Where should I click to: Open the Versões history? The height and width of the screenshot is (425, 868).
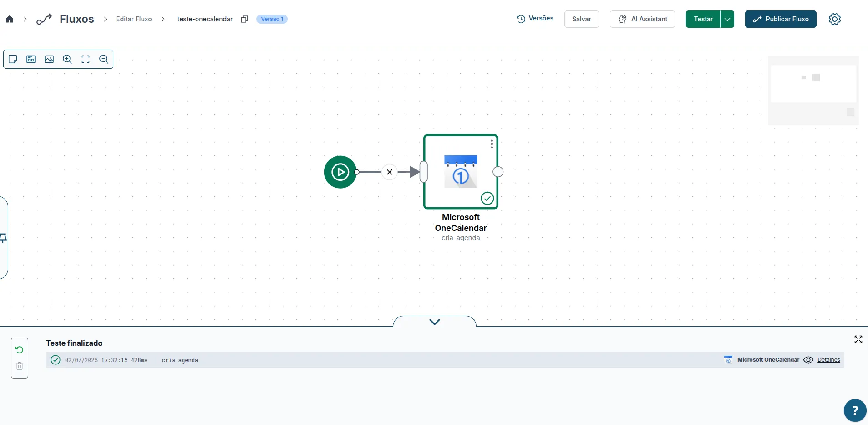click(x=535, y=19)
